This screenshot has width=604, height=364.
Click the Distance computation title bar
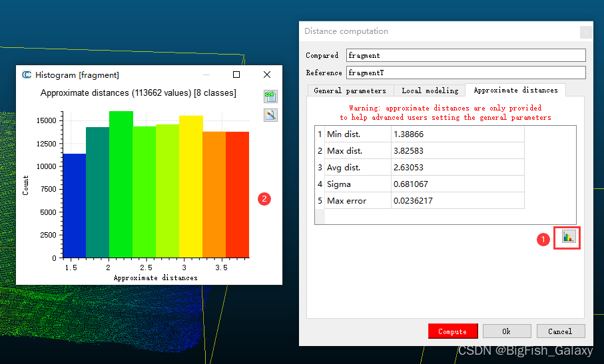click(x=446, y=31)
